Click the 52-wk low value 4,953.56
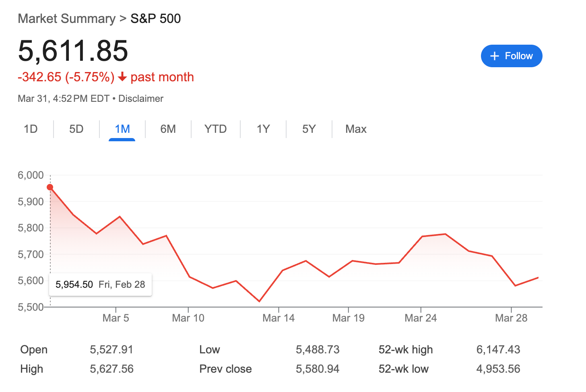The image size is (586, 392). [x=498, y=369]
